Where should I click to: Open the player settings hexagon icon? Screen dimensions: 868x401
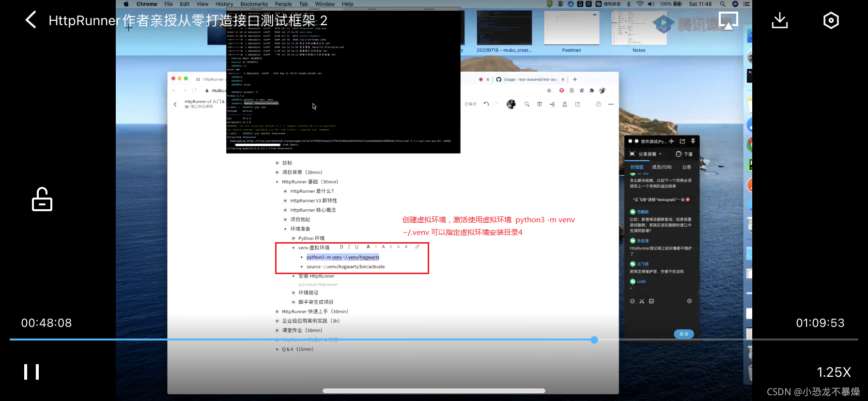click(x=831, y=20)
